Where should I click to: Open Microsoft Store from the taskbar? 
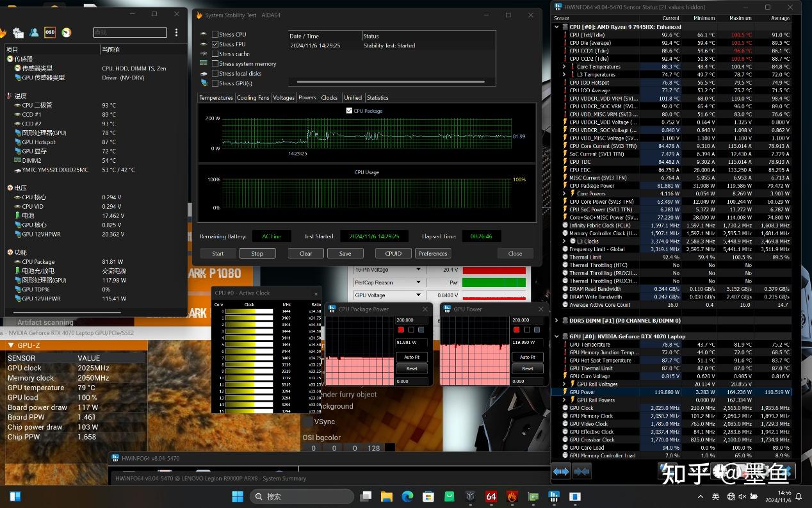coord(428,496)
